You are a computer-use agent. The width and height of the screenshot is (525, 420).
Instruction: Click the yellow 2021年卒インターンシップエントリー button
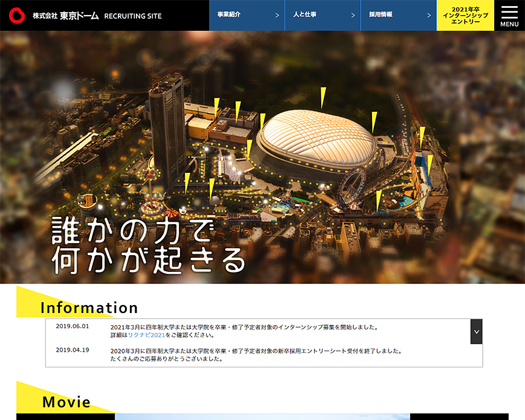click(465, 15)
